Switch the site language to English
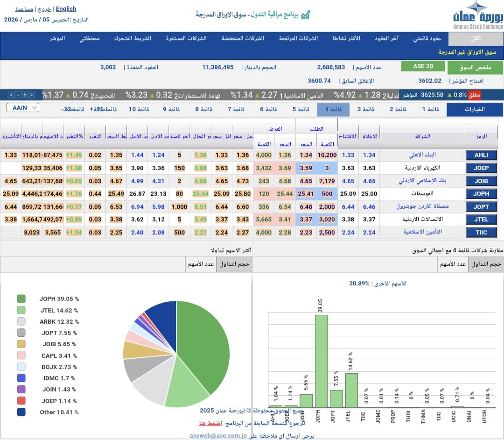Screen dimensions: 504x440 (x=65, y=8)
